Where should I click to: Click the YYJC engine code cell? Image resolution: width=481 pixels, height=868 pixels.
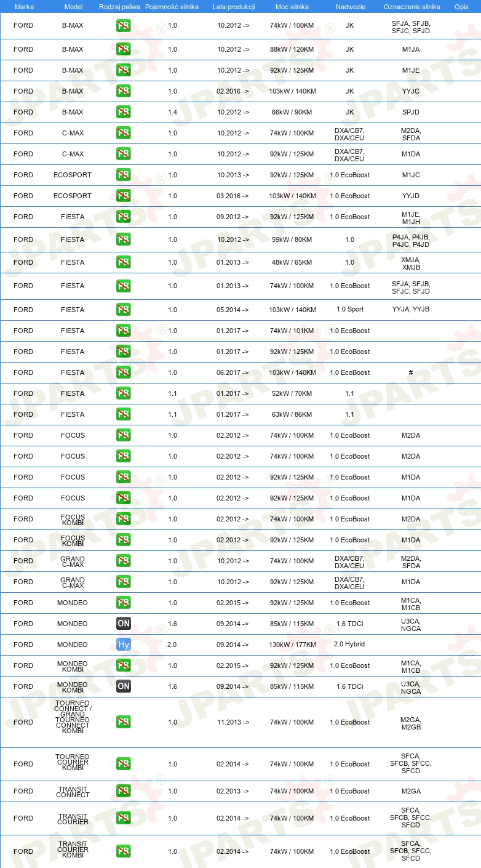[411, 91]
